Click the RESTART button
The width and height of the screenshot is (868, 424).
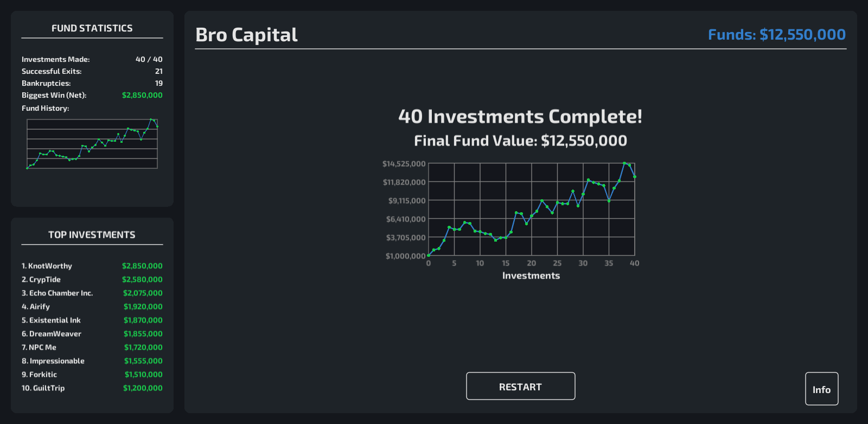[x=520, y=386]
